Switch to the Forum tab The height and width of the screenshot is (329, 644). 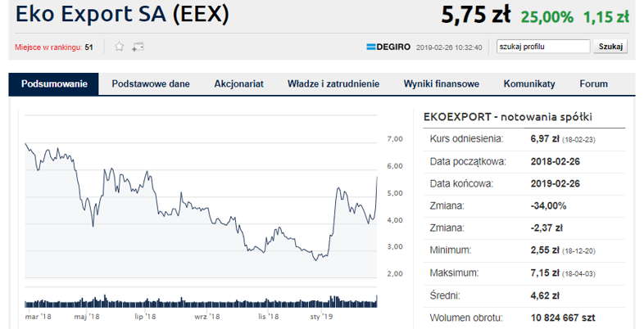point(593,84)
